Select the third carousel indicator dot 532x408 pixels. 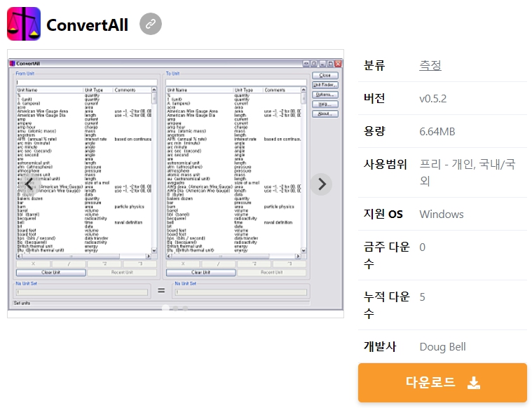(185, 308)
